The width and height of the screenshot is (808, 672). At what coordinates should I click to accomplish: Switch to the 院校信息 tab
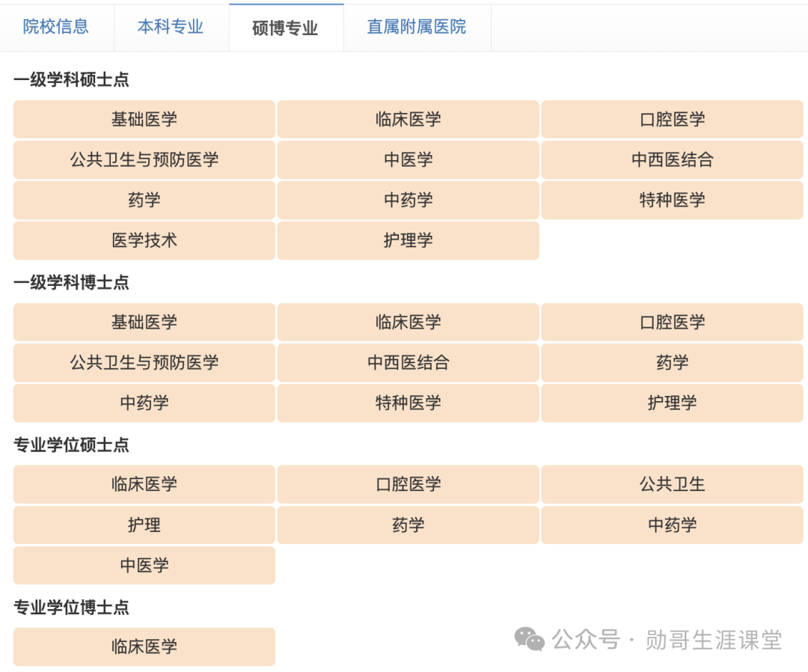[x=56, y=26]
